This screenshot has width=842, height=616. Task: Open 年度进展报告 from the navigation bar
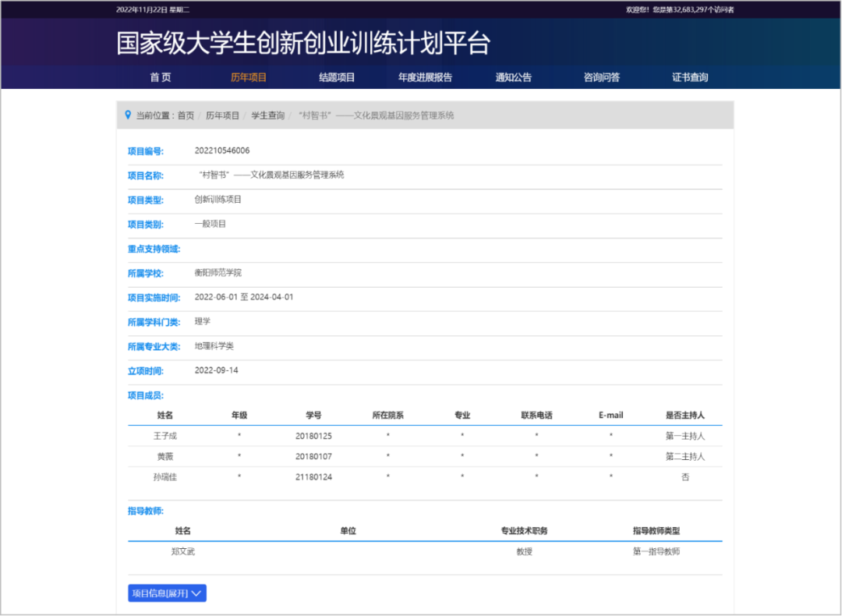click(425, 77)
